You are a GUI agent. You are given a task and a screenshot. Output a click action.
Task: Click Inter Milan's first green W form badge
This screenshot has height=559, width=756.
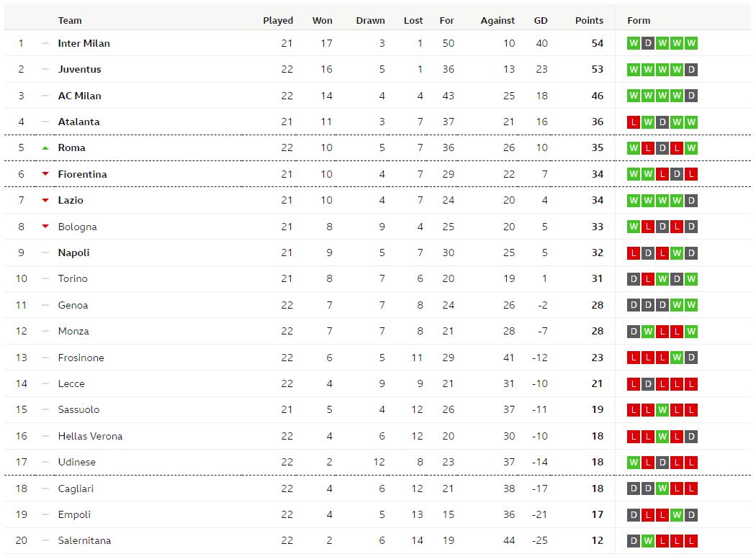point(634,43)
